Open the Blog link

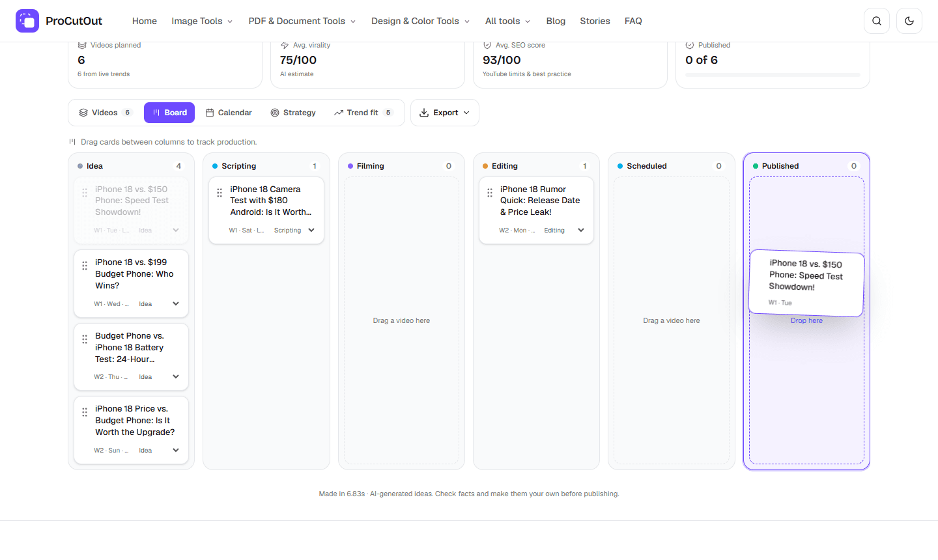(x=556, y=21)
